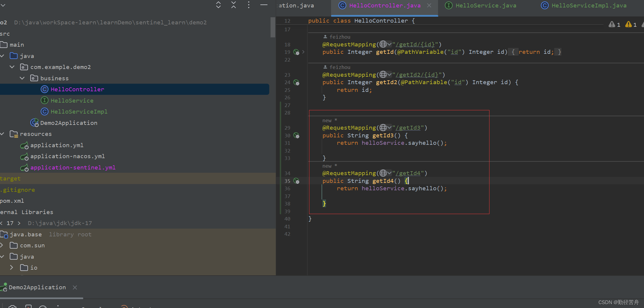Click the second yellow warning indicator
644x308 pixels.
[631, 25]
